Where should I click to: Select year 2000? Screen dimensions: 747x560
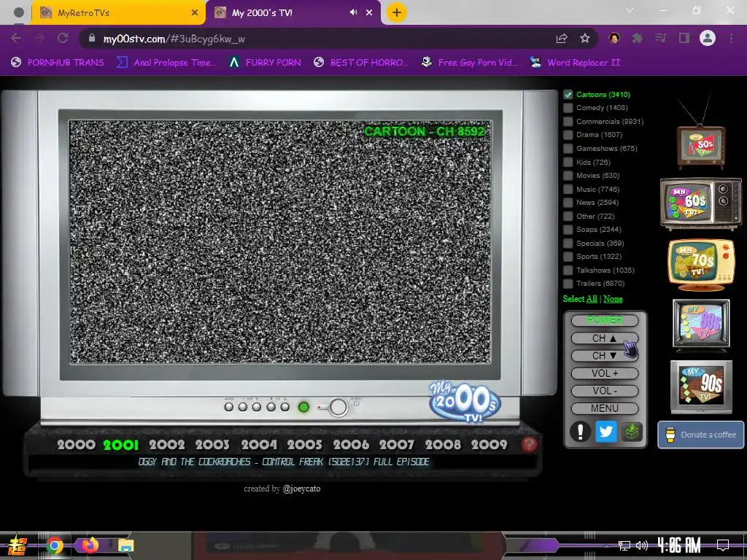pos(76,445)
